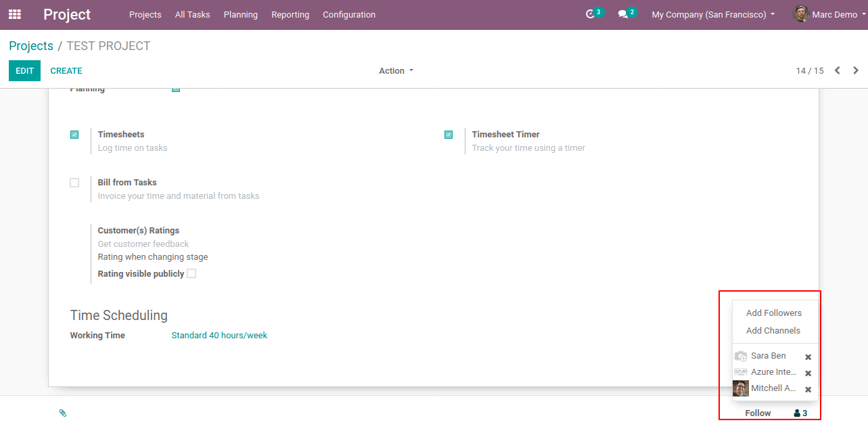Open the Reporting menu
This screenshot has width=868, height=431.
[290, 14]
